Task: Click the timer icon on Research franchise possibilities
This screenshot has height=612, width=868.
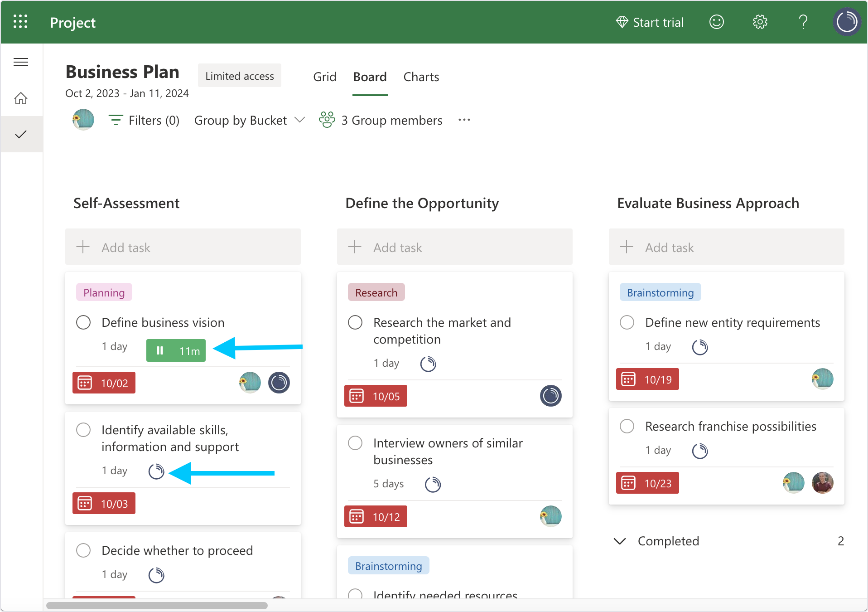Action: (x=699, y=451)
